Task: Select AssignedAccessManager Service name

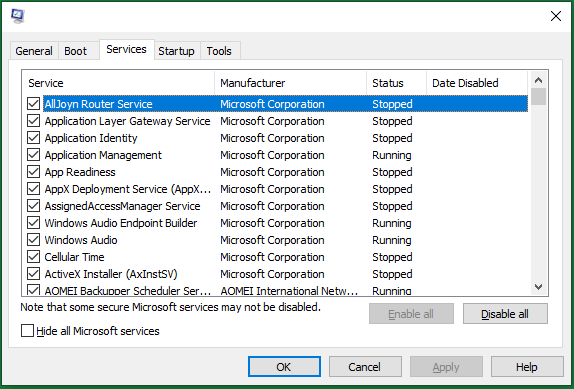Action: (122, 206)
